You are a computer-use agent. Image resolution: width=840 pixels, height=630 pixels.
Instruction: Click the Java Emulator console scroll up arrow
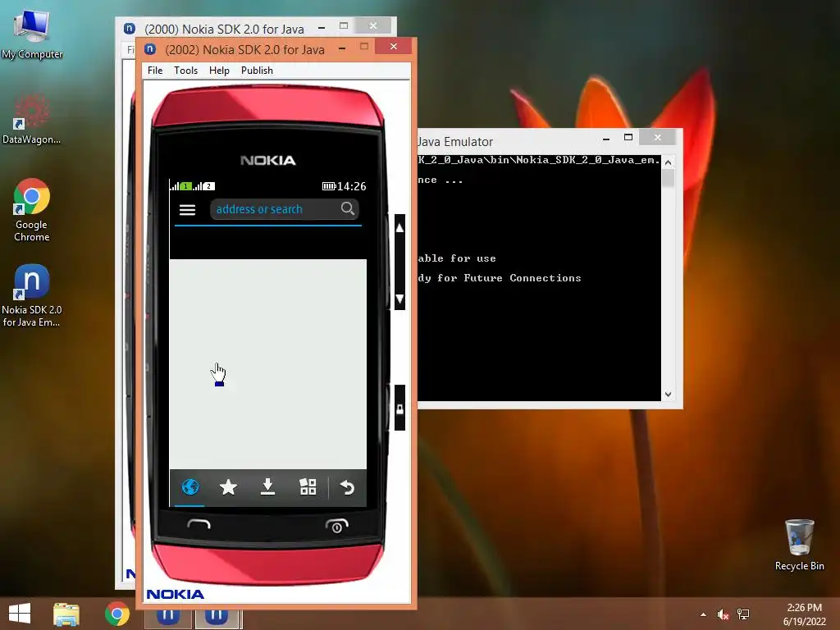click(668, 162)
